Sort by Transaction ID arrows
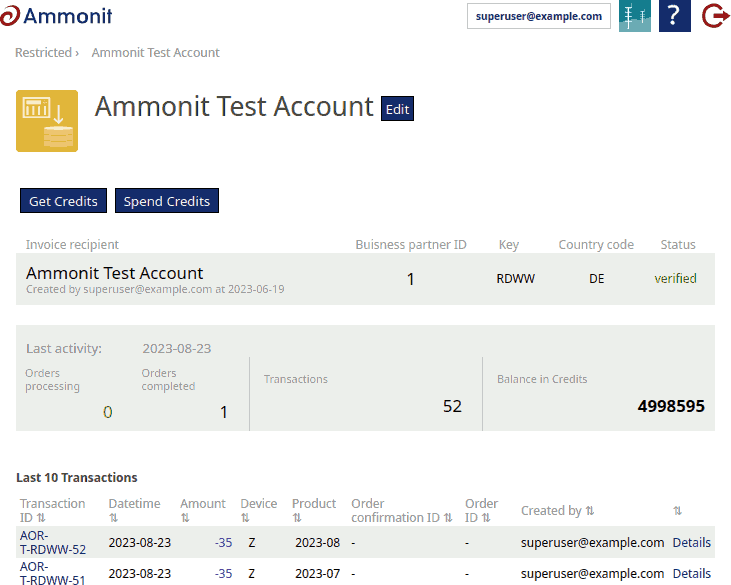This screenshot has height=585, width=731. coord(41,518)
